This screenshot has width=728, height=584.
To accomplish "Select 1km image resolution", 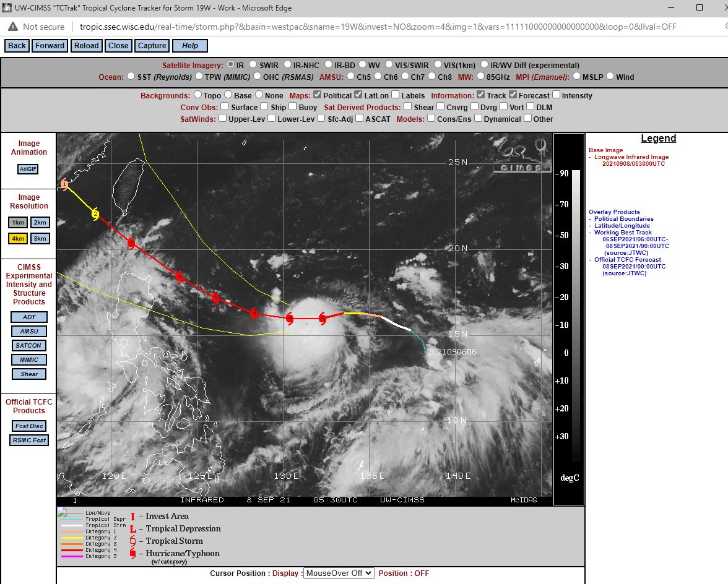I will [x=17, y=222].
